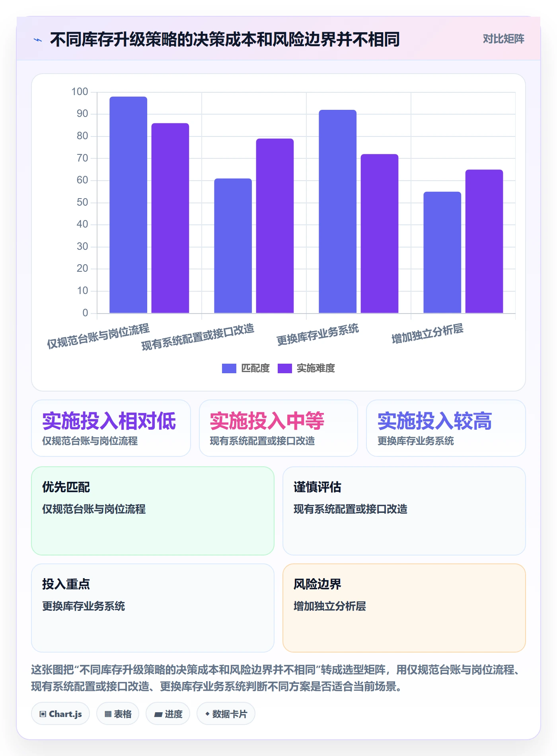Click 匹配度 bar for 更换库存业务系统

tap(337, 211)
